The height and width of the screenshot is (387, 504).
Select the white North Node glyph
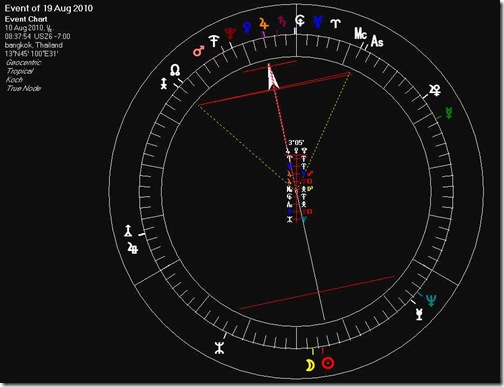tap(175, 70)
